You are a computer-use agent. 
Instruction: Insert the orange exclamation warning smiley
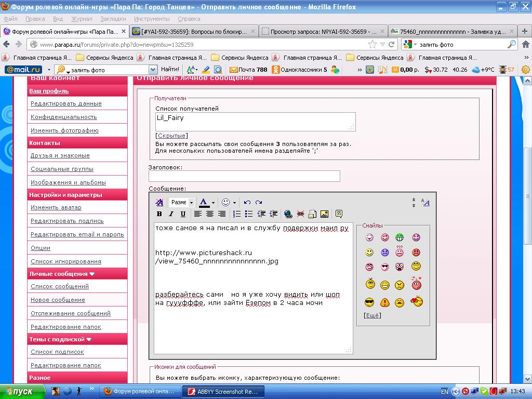point(385,302)
